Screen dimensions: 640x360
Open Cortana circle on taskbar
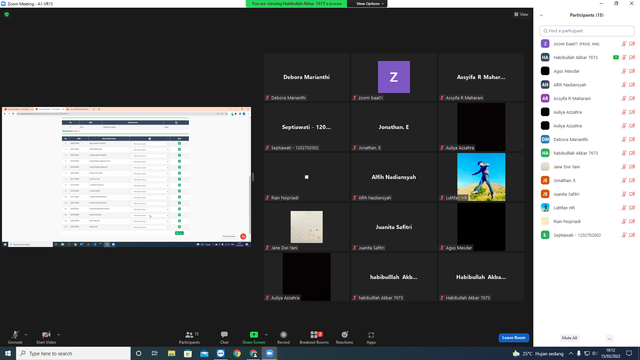[138, 353]
